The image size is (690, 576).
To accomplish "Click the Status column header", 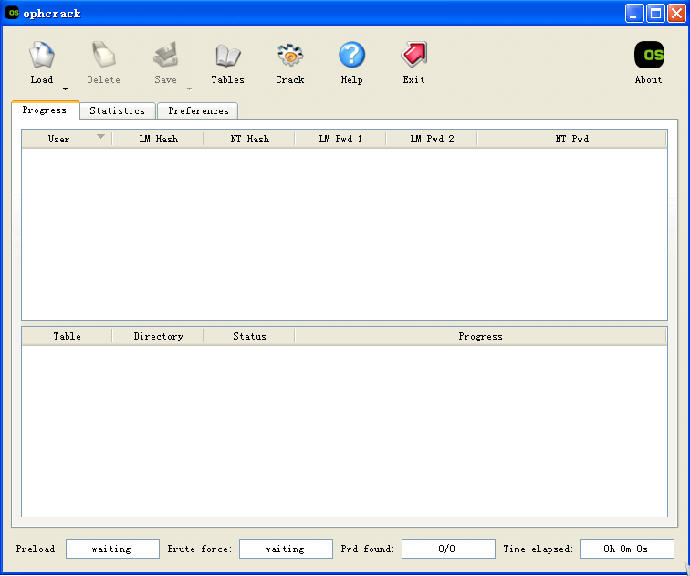I will (249, 337).
